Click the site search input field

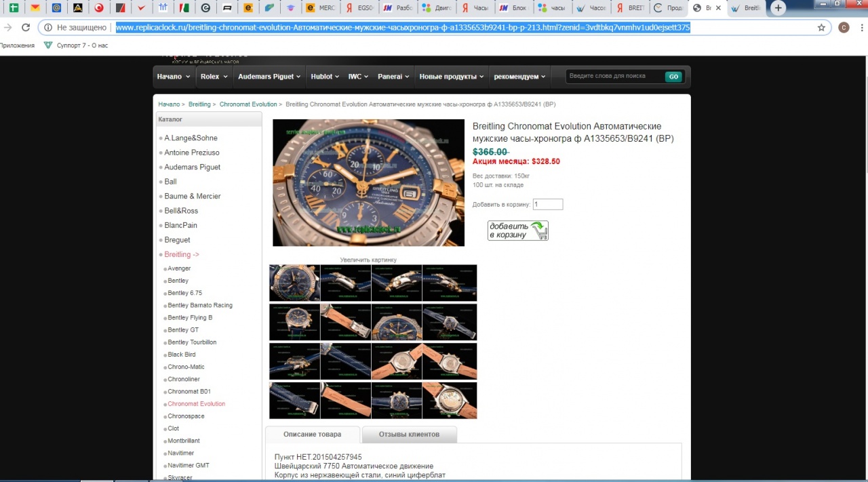coord(614,77)
